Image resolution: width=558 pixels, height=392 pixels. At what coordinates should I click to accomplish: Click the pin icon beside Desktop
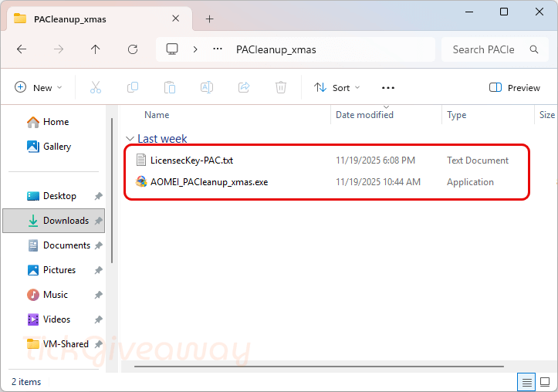tap(99, 196)
